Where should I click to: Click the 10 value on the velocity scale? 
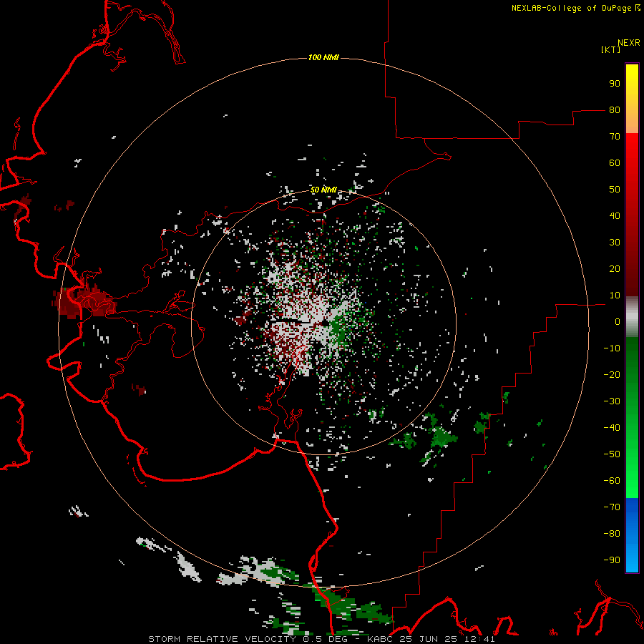(x=615, y=296)
